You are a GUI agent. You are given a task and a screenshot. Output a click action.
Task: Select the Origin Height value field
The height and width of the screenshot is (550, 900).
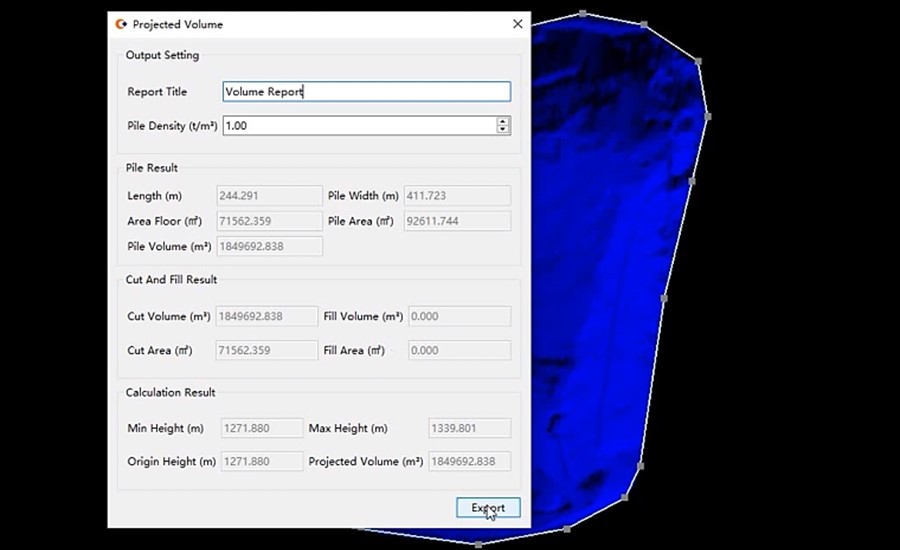(x=261, y=461)
